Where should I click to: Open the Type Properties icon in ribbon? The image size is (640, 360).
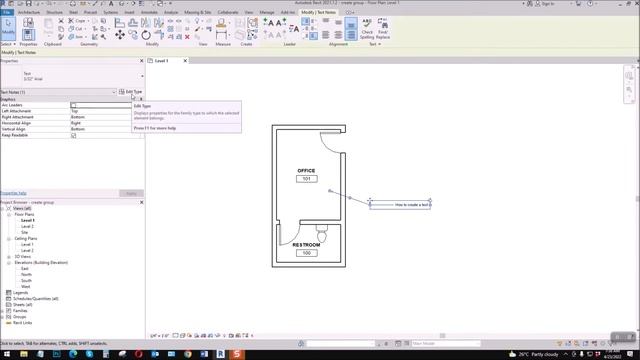click(x=28, y=22)
